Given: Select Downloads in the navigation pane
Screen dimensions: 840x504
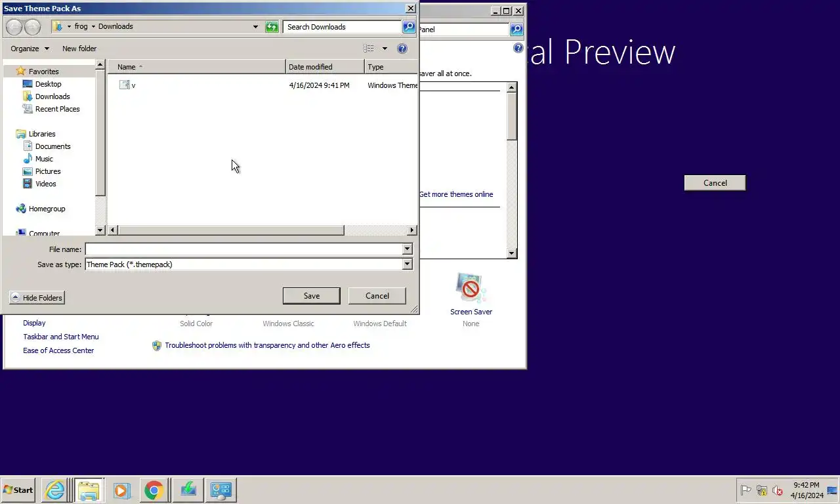Looking at the screenshot, I should (52, 96).
